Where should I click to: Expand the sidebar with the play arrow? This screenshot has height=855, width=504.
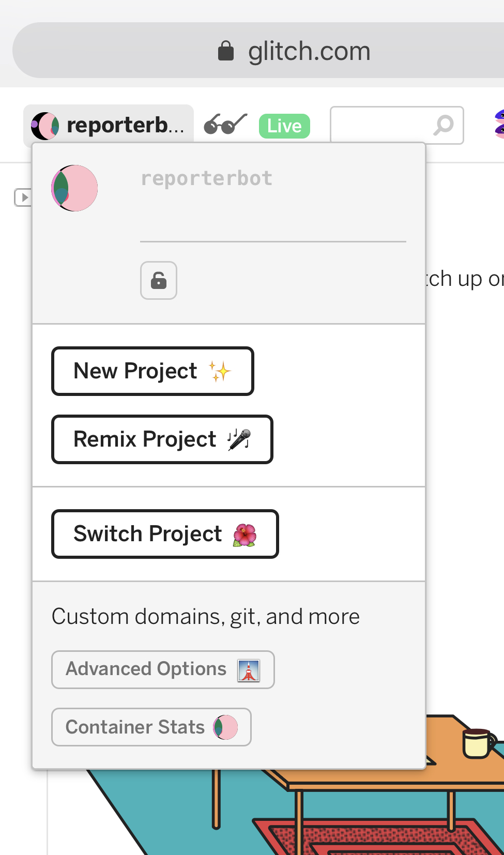point(23,197)
